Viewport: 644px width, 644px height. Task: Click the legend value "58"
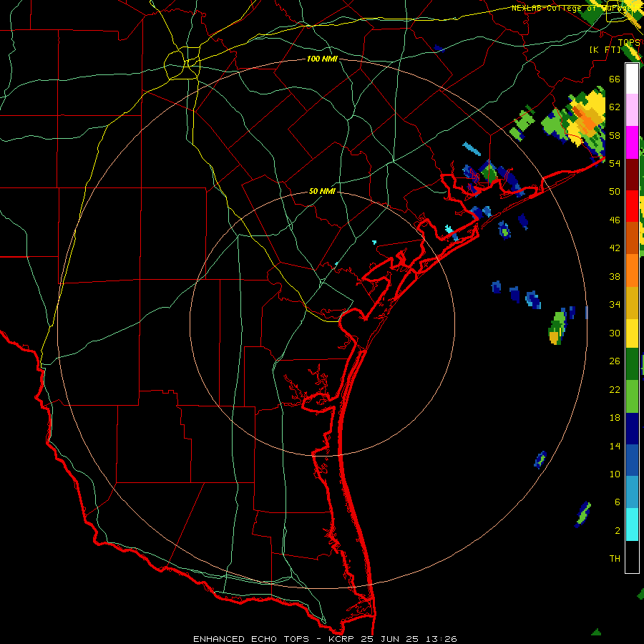pos(615,135)
